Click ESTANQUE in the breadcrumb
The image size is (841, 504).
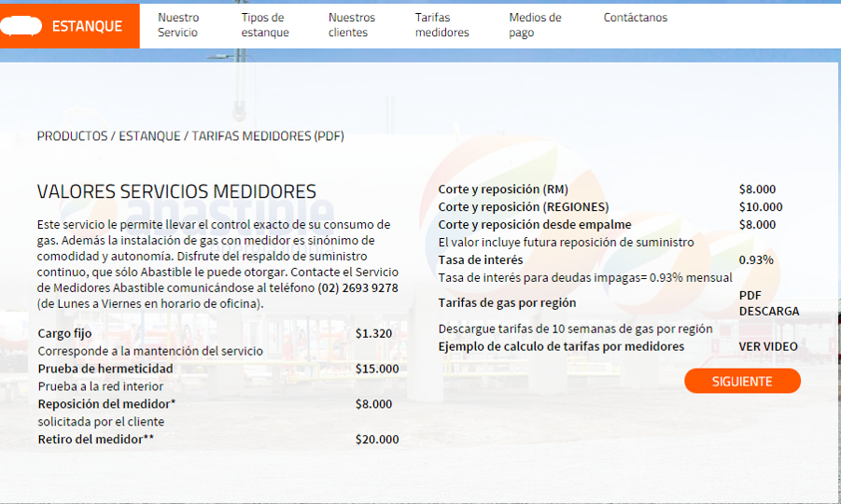[149, 136]
